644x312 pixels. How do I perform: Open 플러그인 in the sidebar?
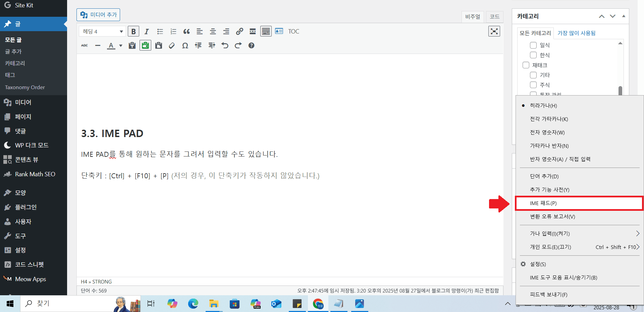[x=26, y=207]
